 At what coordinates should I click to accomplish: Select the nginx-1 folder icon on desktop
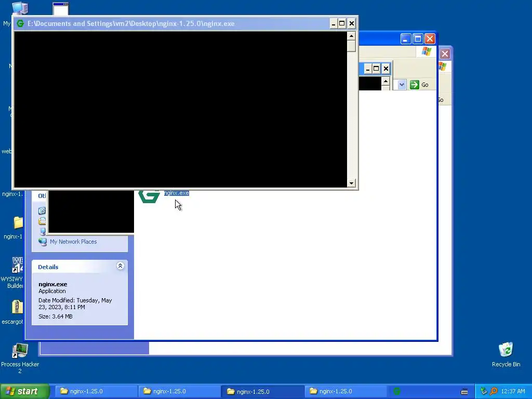18,222
